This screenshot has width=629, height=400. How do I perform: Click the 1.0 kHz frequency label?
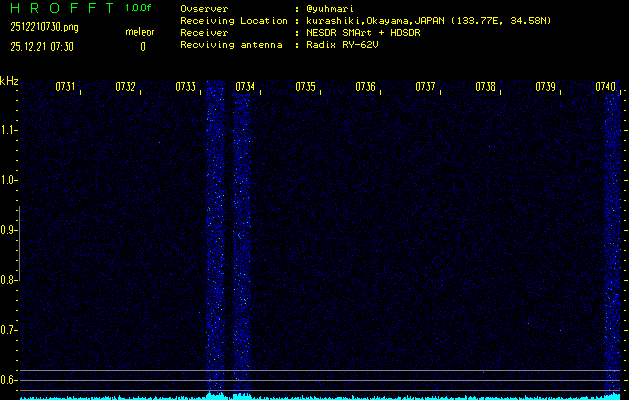(9, 180)
